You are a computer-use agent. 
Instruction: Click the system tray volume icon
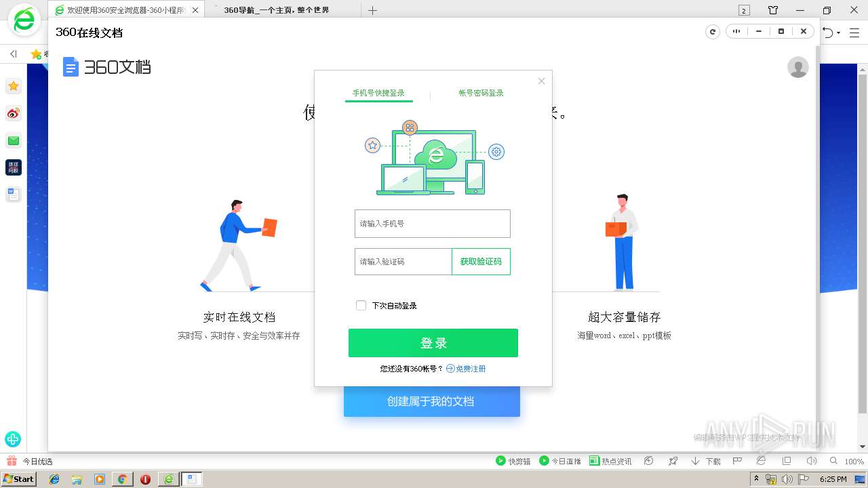(x=787, y=479)
